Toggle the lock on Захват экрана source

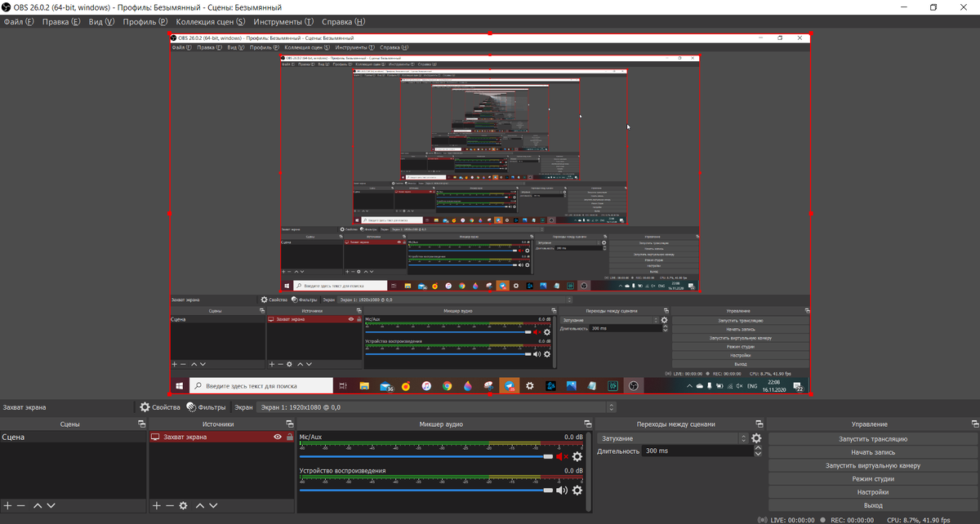click(289, 437)
